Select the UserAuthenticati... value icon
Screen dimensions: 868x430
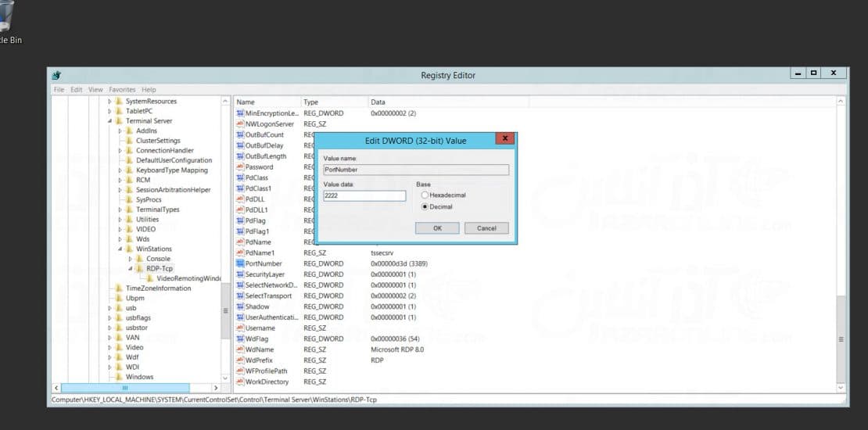coord(240,317)
